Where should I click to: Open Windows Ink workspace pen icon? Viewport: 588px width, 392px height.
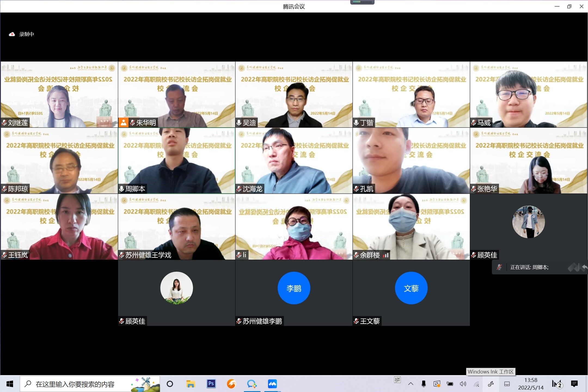pos(491,384)
